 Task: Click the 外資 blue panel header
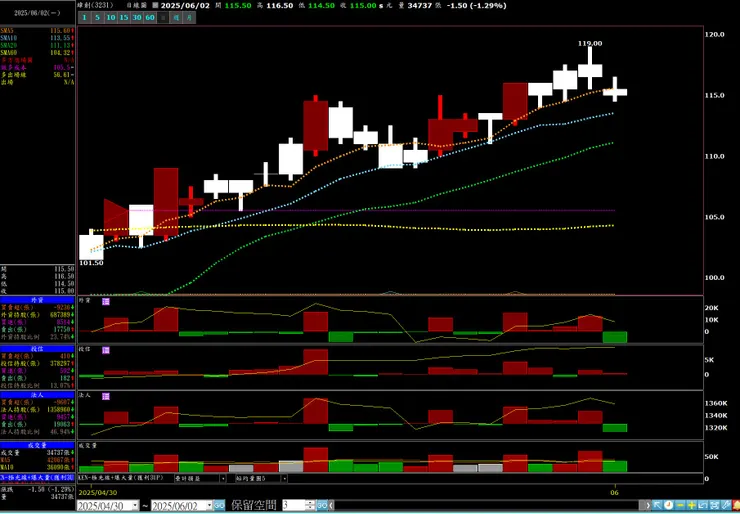[37, 300]
